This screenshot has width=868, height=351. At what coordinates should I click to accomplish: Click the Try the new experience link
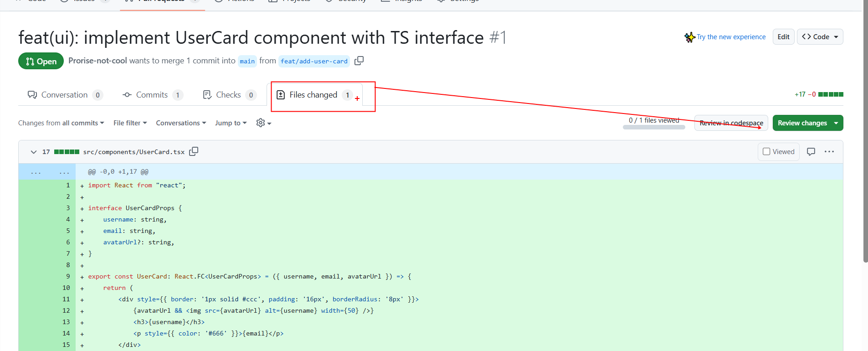pyautogui.click(x=731, y=37)
